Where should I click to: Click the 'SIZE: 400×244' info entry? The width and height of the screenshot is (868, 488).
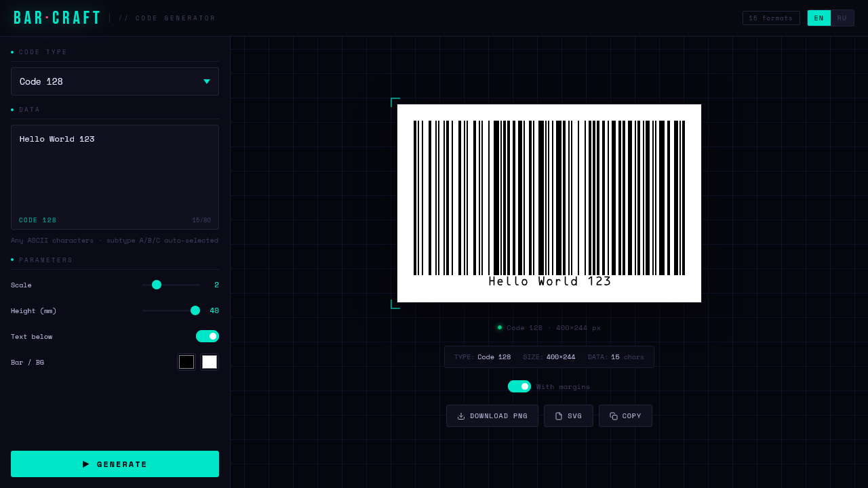tap(549, 357)
